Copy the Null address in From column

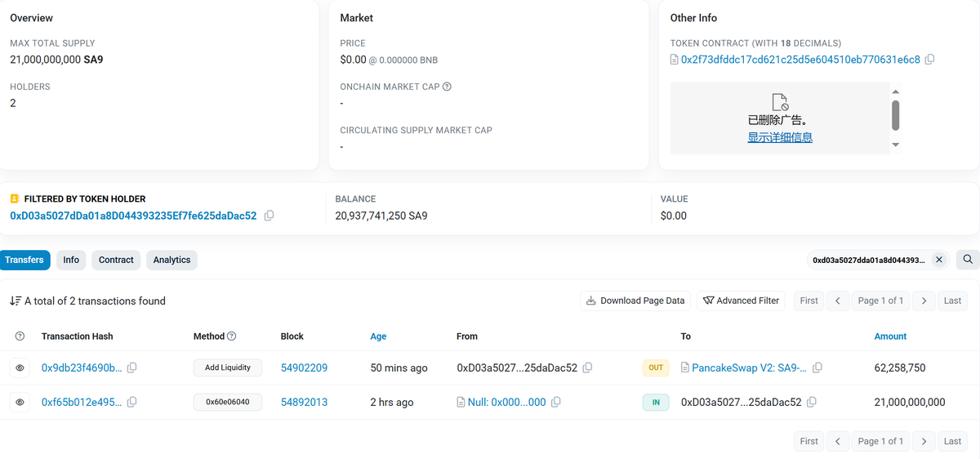pos(556,402)
